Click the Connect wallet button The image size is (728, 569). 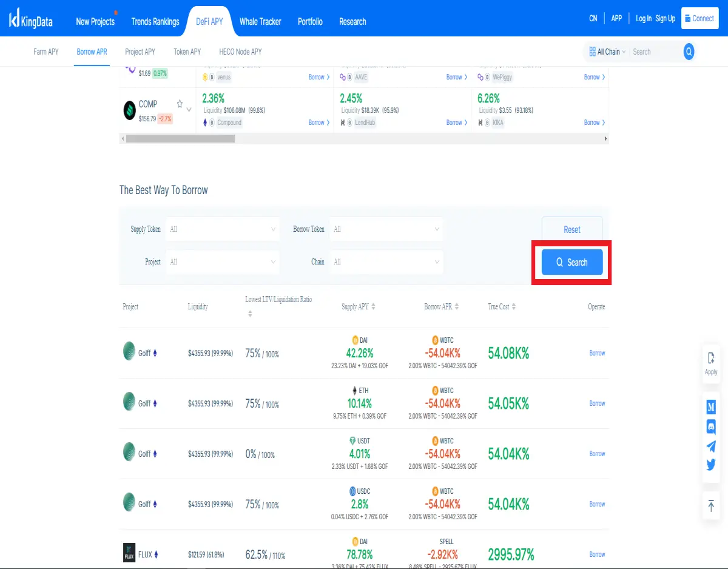(x=700, y=18)
